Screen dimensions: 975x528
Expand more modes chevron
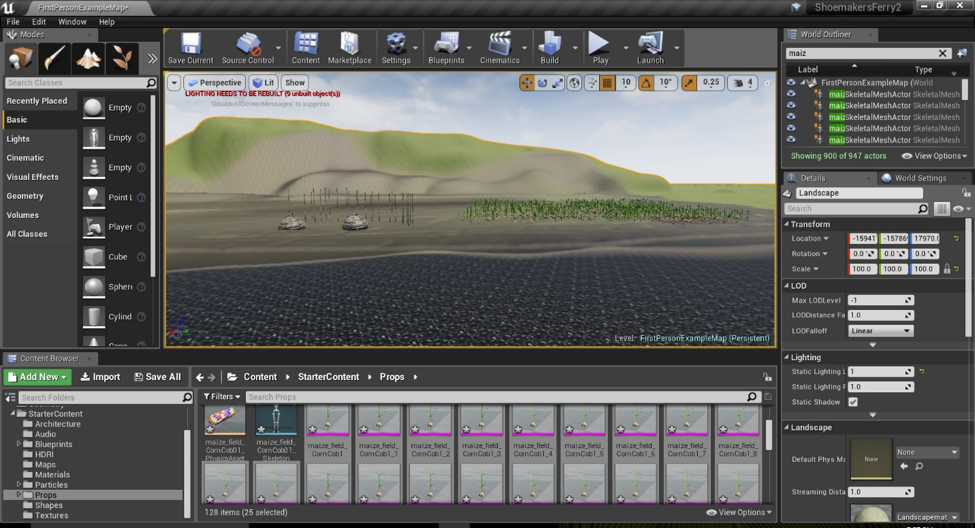(x=152, y=58)
